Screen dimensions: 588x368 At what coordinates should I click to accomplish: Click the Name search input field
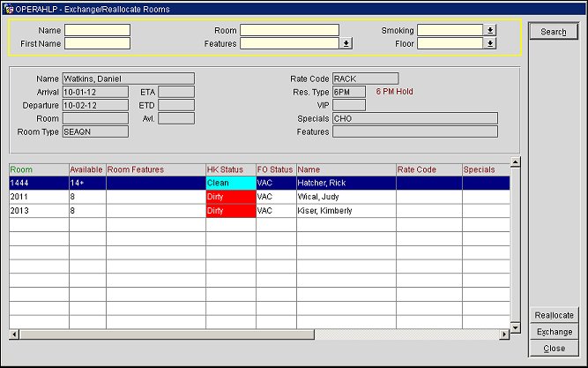click(x=97, y=30)
